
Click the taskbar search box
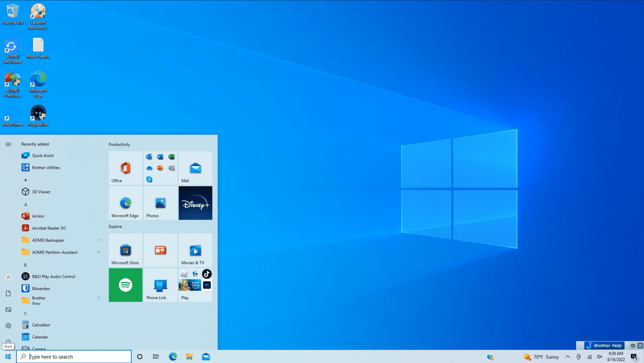pyautogui.click(x=74, y=357)
